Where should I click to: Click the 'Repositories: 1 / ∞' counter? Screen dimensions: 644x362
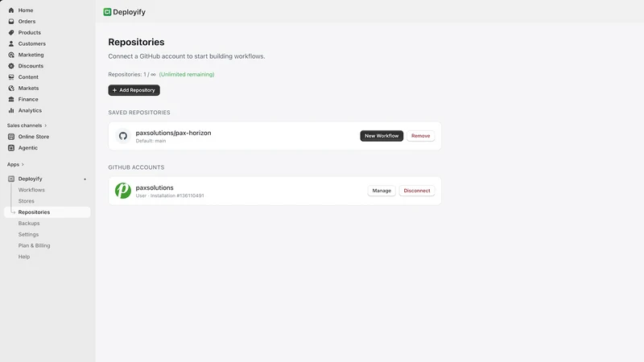coord(132,74)
